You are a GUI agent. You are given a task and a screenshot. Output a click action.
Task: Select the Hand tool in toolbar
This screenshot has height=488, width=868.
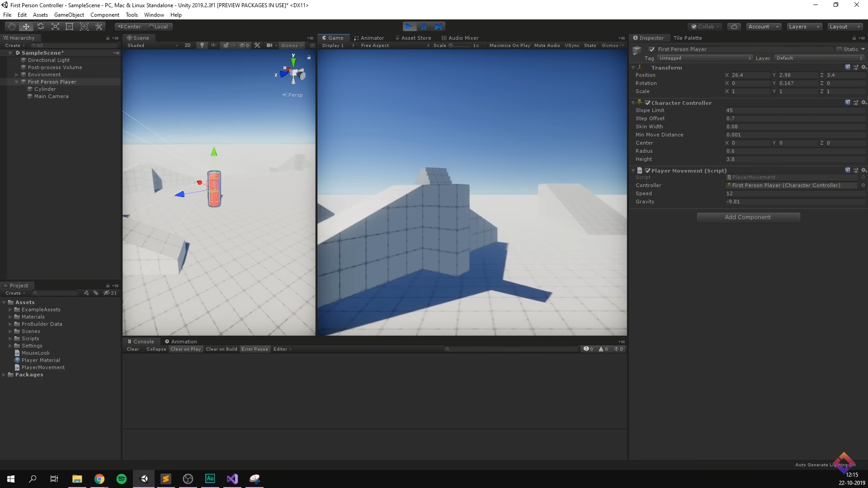[12, 27]
